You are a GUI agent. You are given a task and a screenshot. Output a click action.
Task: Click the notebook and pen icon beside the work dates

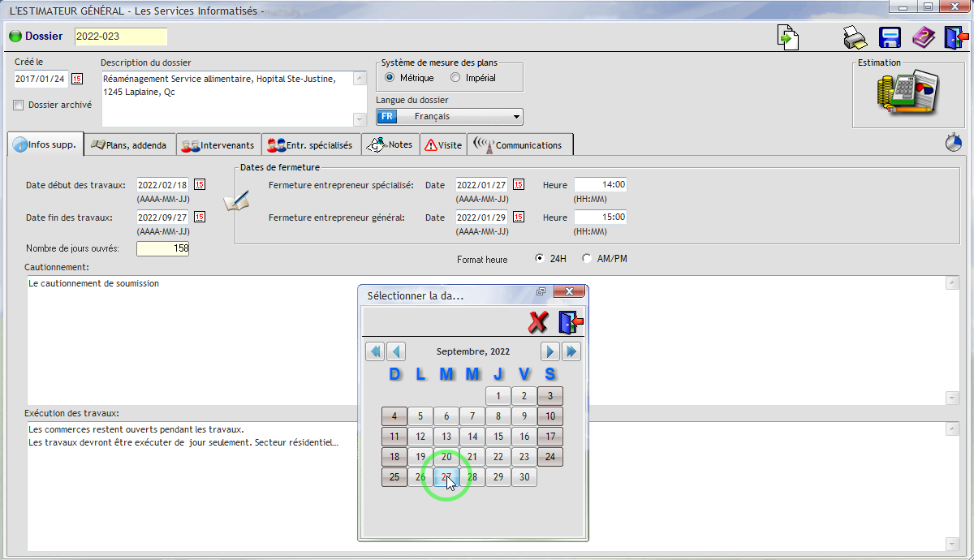[236, 200]
